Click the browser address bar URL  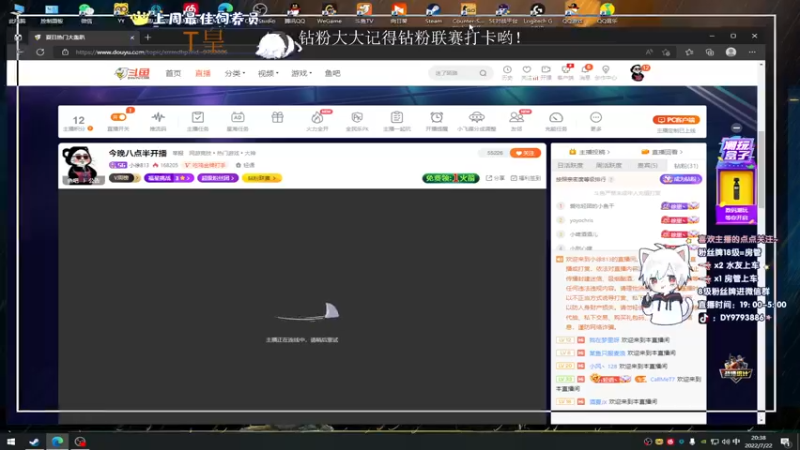coord(153,52)
